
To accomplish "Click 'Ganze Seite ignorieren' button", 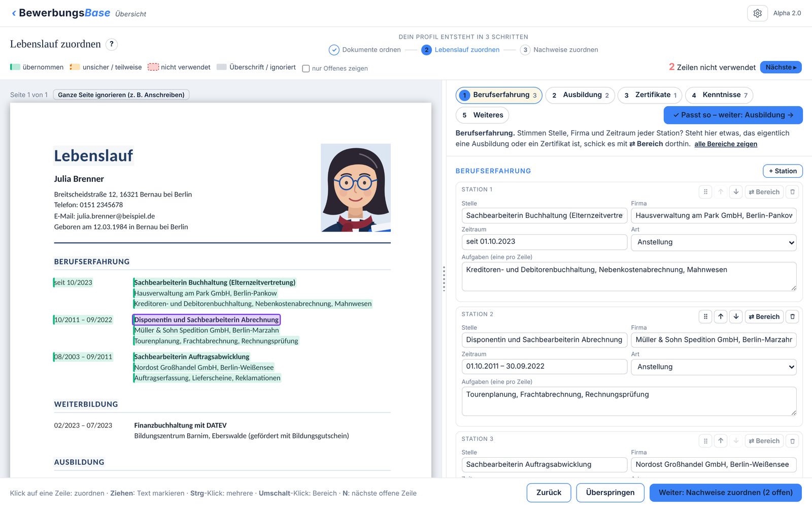I will click(x=121, y=95).
